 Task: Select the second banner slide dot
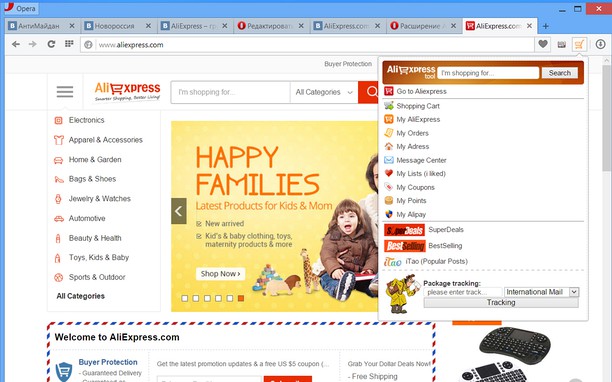tap(196, 298)
